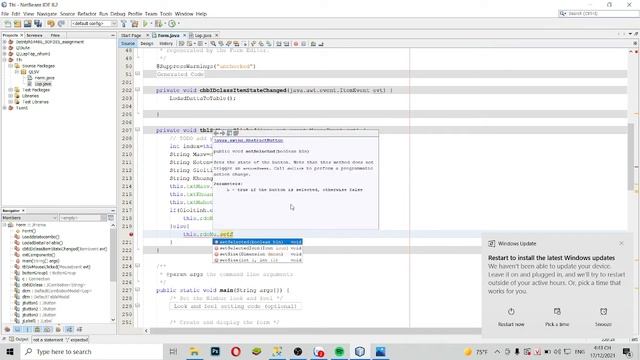Click the Task View taskbar icon
Viewport: 640px width, 360px height.
point(173,351)
